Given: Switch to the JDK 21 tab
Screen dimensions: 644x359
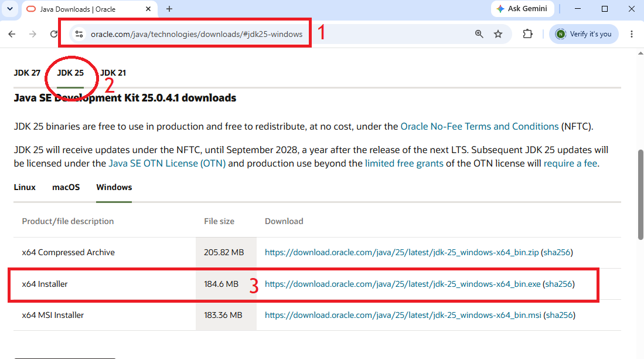Looking at the screenshot, I should tap(113, 73).
